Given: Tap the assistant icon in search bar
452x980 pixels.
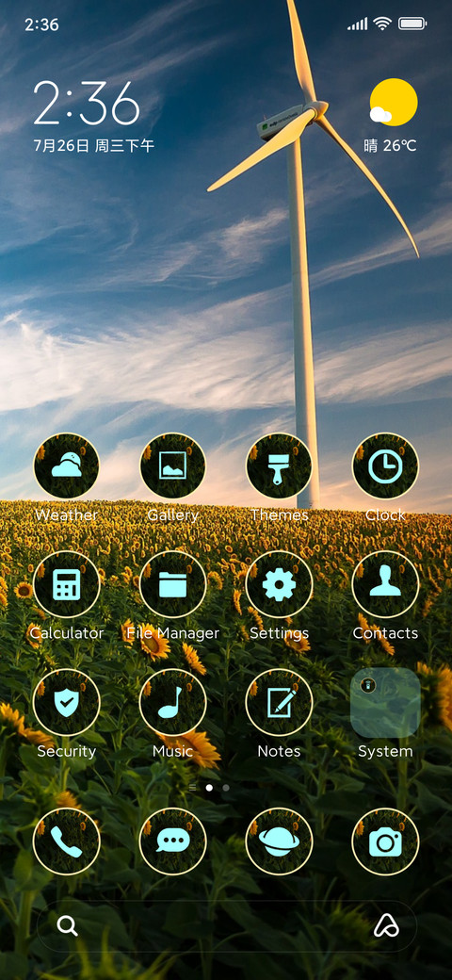Looking at the screenshot, I should click(x=386, y=926).
